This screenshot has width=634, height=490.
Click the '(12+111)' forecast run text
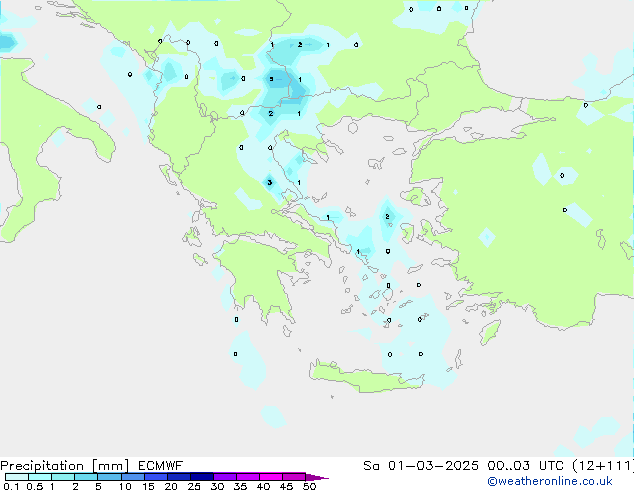click(x=603, y=466)
